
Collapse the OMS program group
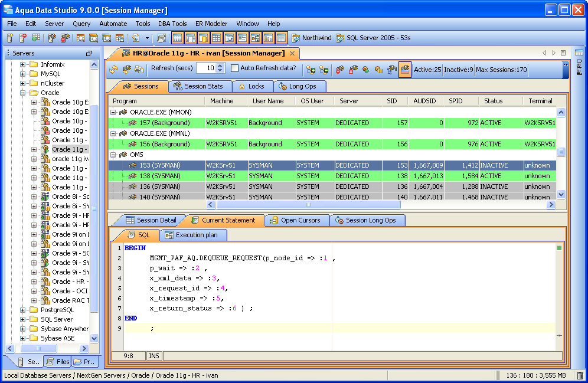tap(113, 155)
